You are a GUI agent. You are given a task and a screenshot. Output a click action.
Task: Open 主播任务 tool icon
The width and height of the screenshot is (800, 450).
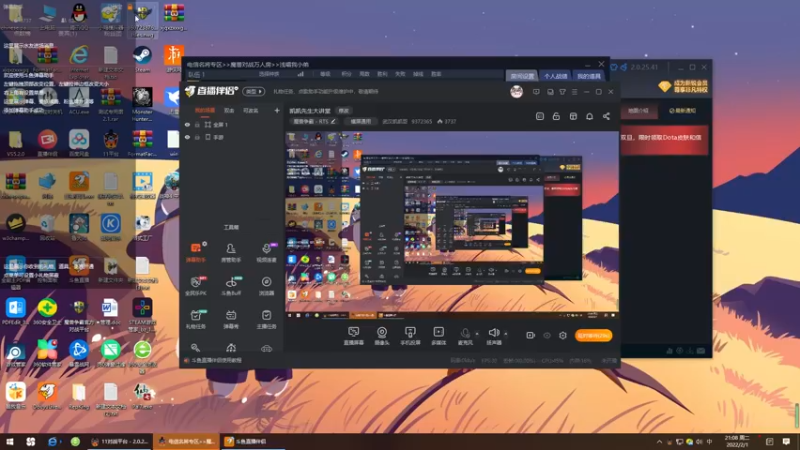(x=266, y=319)
